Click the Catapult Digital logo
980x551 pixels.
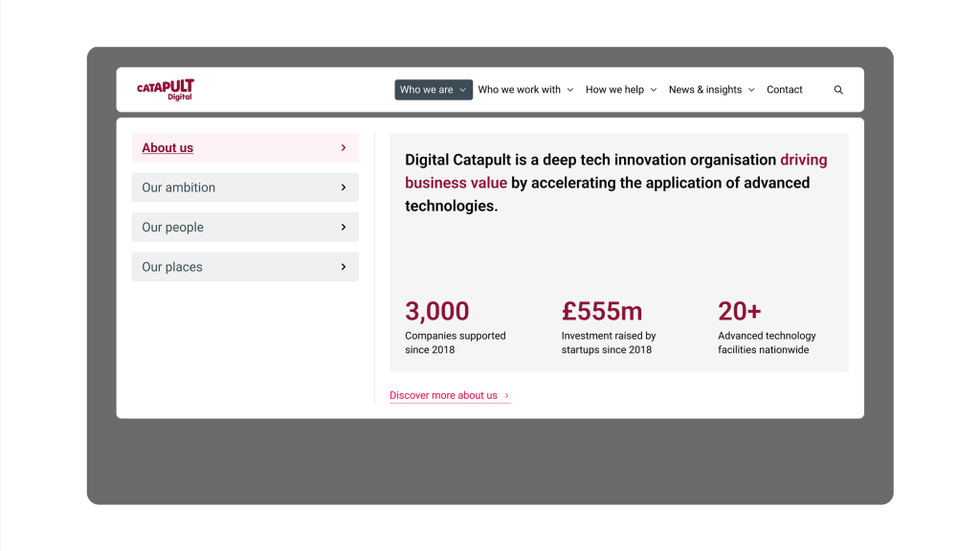[166, 90]
